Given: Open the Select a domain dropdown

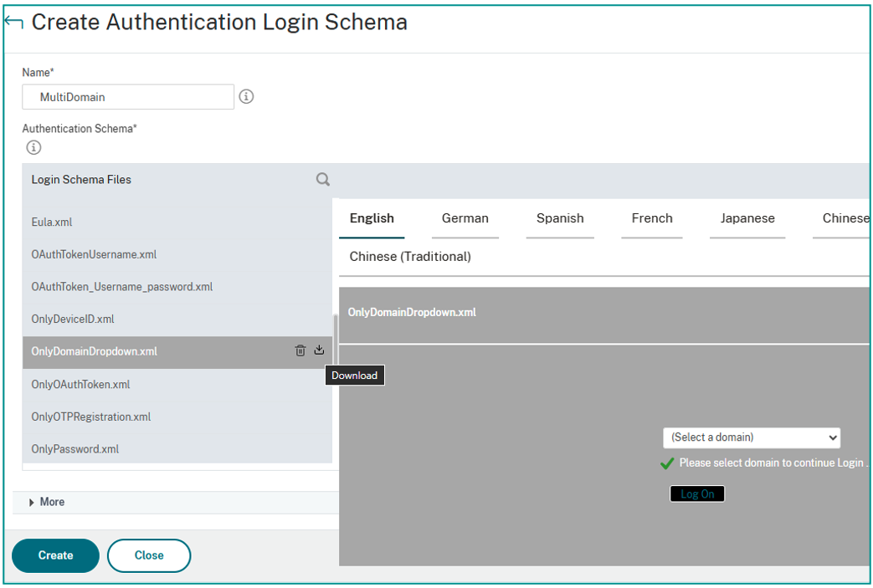Looking at the screenshot, I should (751, 437).
